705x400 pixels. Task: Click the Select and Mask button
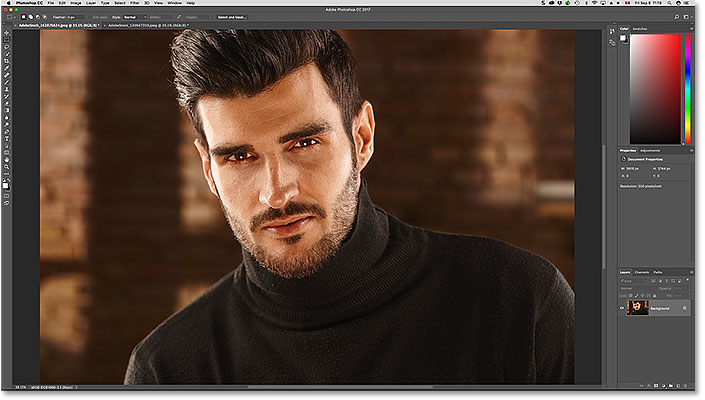point(232,17)
